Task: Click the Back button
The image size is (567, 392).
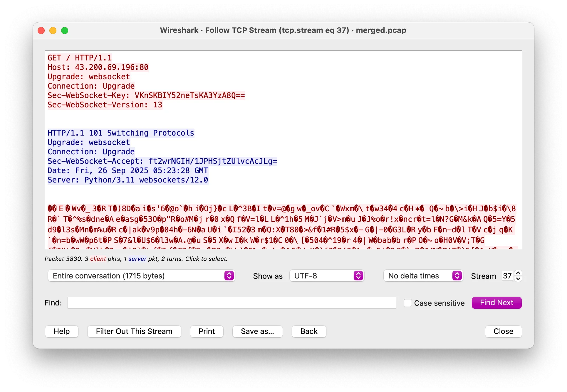Action: click(308, 331)
